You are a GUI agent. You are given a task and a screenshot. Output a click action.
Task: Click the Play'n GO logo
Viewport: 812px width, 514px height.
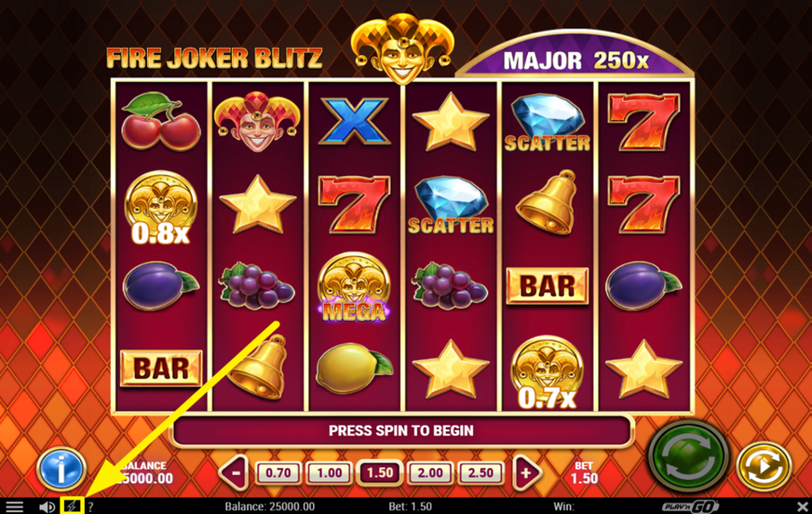[x=690, y=506]
